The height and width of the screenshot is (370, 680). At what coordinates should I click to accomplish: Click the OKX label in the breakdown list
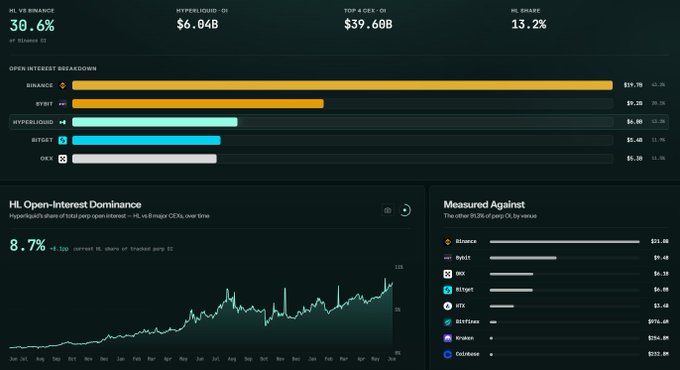point(46,159)
